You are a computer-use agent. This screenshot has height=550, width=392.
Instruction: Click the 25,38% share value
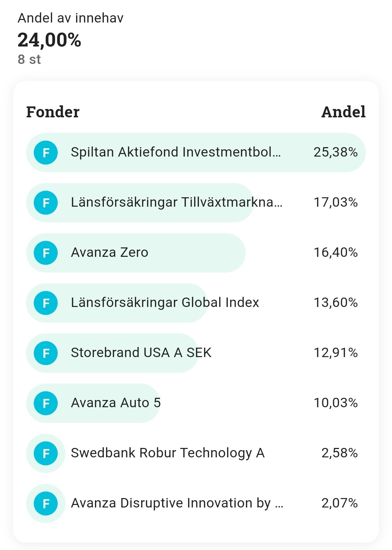pos(336,152)
